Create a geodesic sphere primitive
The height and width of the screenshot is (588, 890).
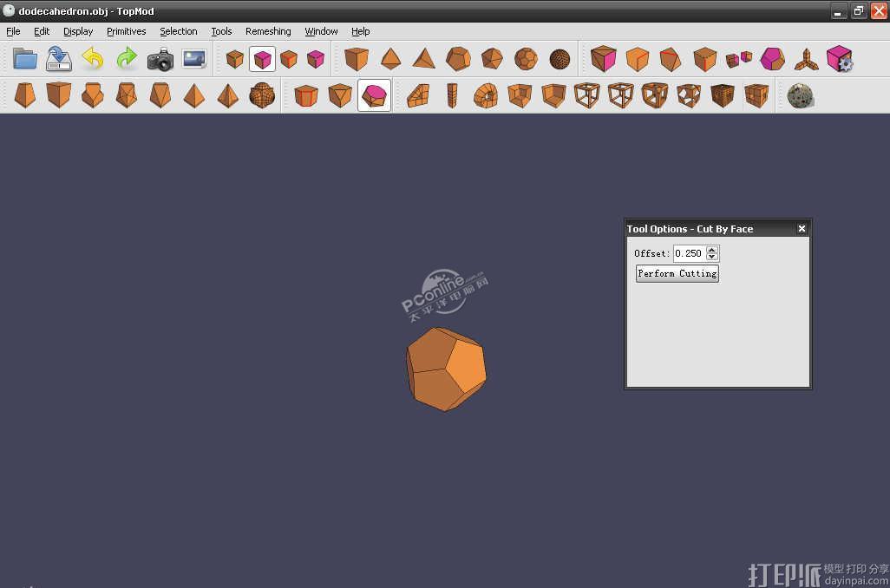(x=560, y=59)
